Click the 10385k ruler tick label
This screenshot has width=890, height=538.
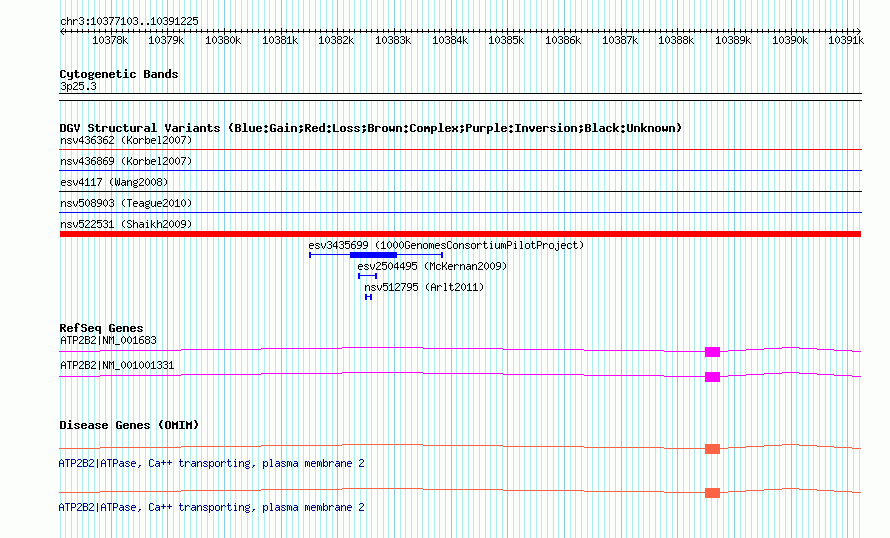click(x=506, y=40)
